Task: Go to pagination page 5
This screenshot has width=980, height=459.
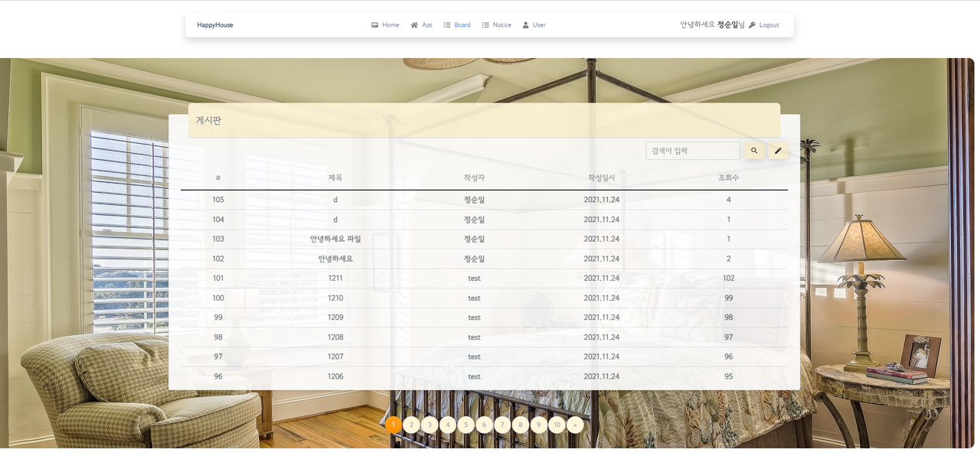Action: 465,424
